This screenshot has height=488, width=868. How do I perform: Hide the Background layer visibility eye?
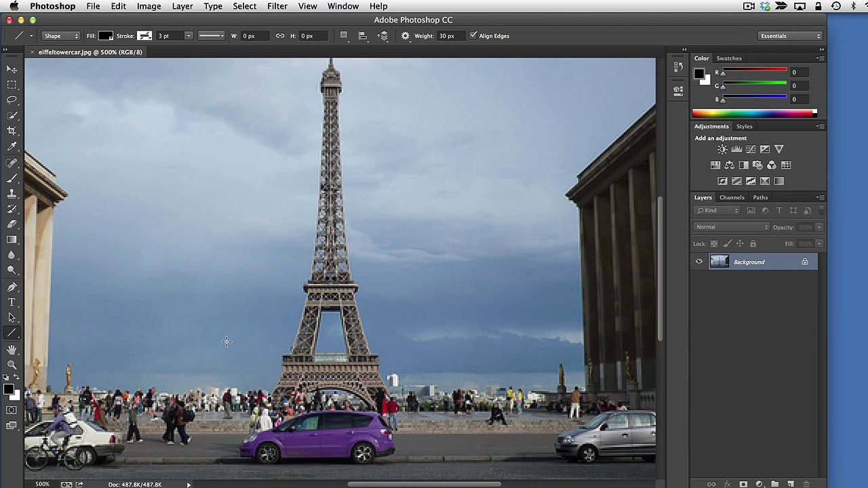[699, 262]
